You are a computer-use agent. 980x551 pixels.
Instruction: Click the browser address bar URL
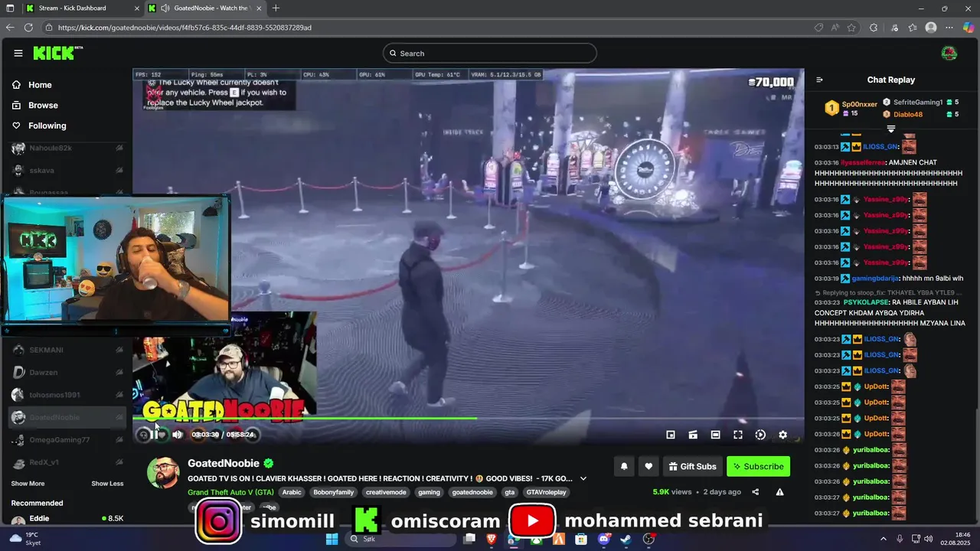(x=185, y=28)
